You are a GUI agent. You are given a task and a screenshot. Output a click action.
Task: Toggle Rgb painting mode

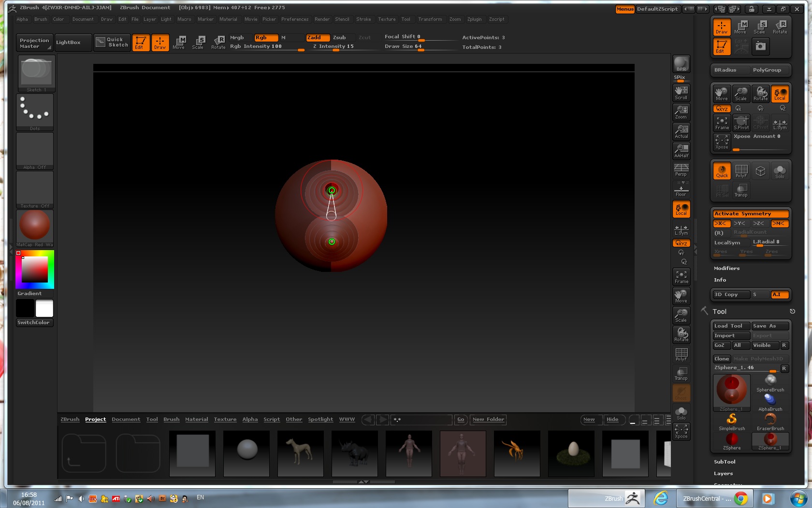point(266,38)
